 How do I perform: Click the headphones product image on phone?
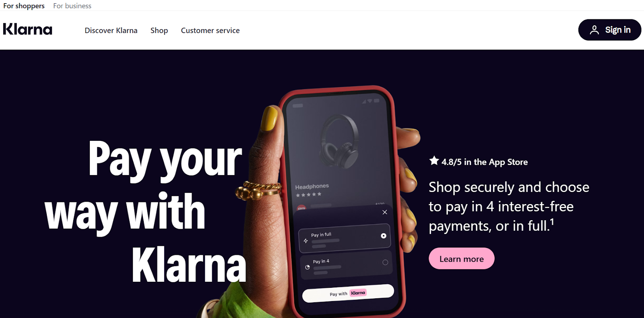pos(339,141)
